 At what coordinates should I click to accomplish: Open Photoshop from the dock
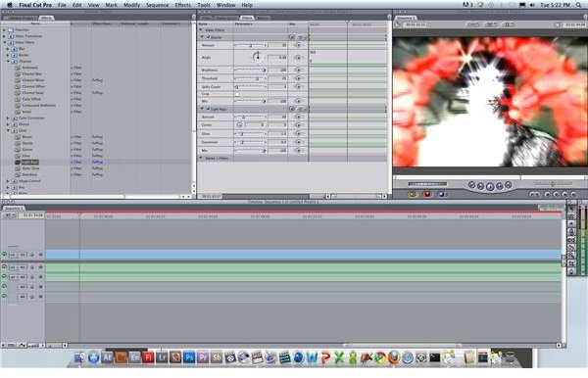tap(189, 357)
